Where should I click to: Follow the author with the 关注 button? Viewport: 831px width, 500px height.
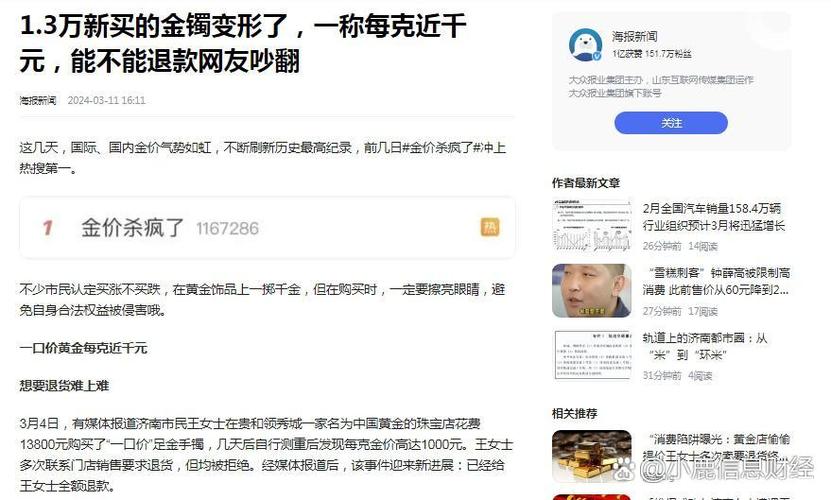point(671,123)
